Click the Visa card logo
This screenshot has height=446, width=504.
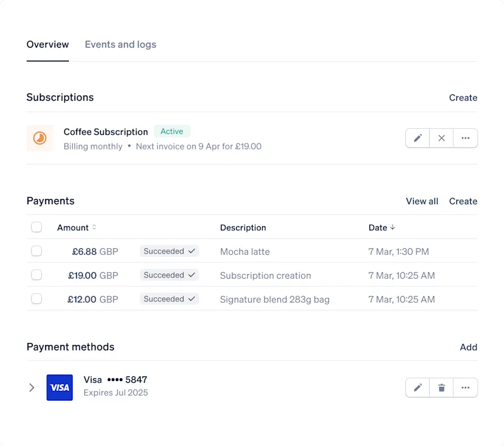point(60,388)
